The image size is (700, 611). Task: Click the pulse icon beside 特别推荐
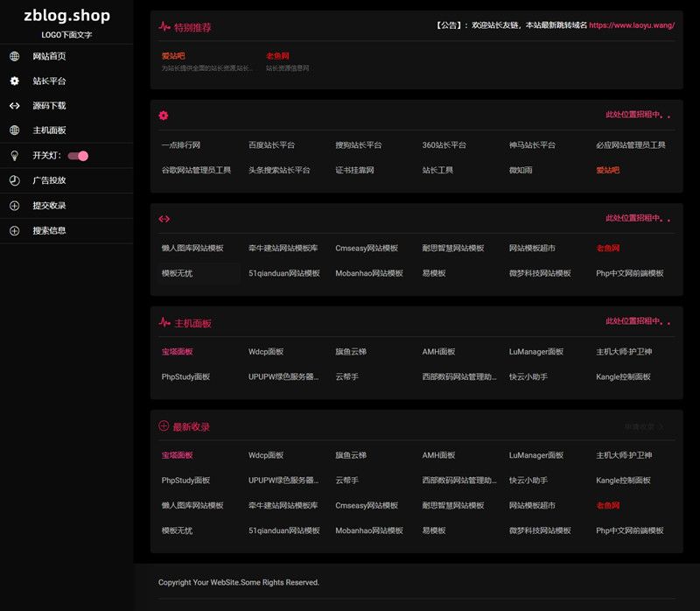click(162, 26)
